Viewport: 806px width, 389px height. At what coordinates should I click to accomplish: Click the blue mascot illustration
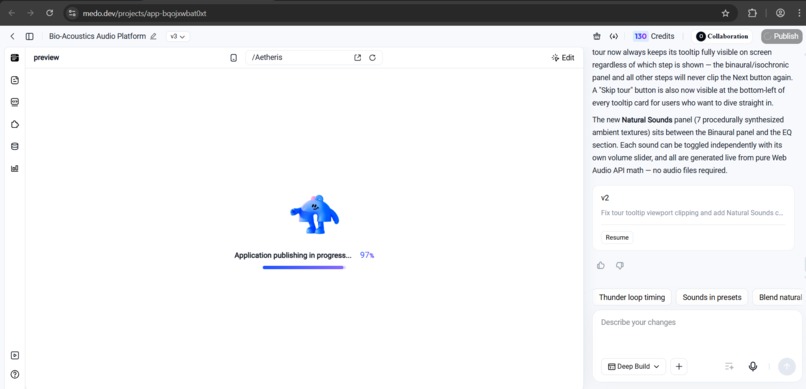coord(315,214)
